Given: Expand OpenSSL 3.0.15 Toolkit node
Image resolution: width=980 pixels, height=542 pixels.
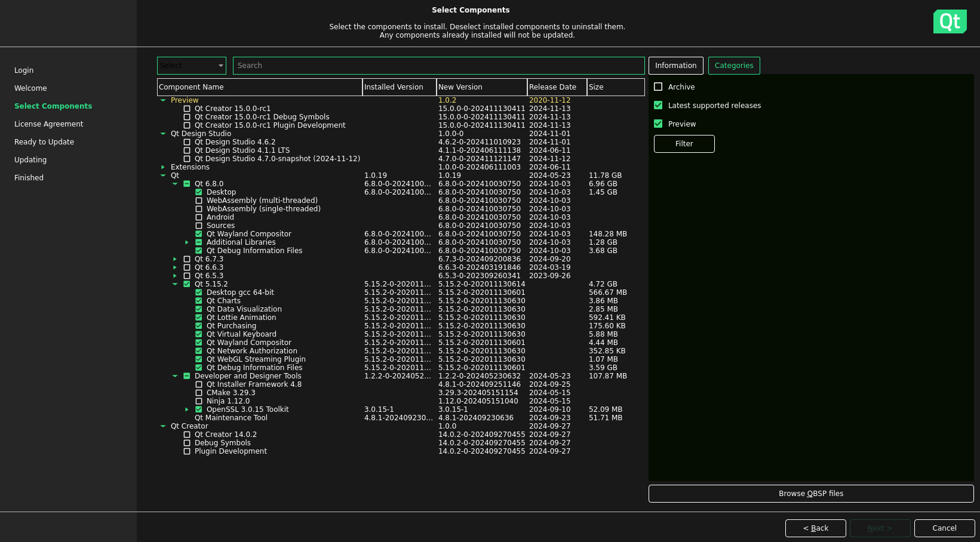Looking at the screenshot, I should (187, 409).
